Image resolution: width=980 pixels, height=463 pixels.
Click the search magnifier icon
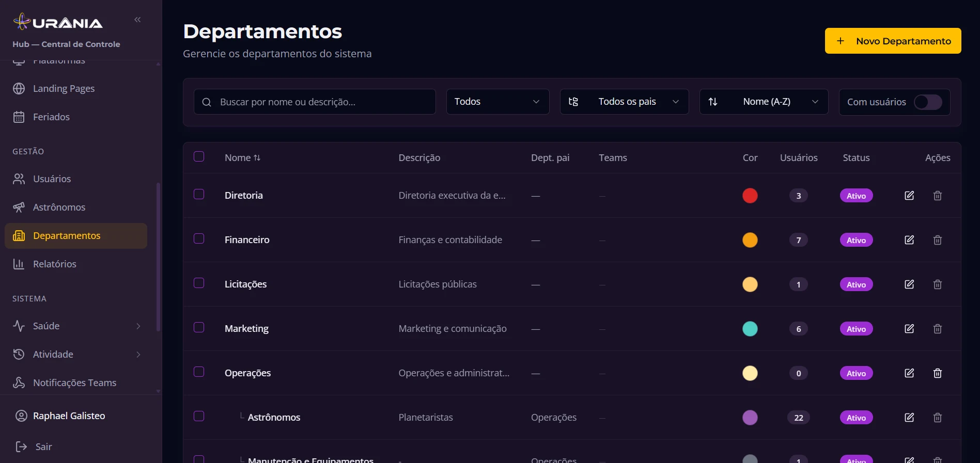pos(207,102)
